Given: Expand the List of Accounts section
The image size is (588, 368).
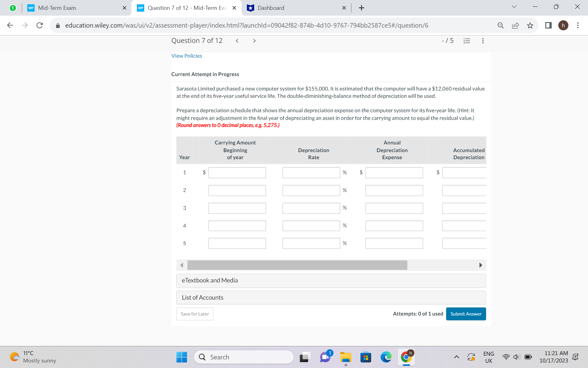Looking at the screenshot, I should coord(203,297).
